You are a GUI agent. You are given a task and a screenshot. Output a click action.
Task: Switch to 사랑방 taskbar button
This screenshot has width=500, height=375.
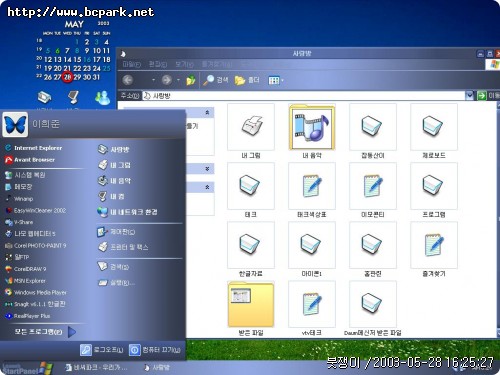click(x=157, y=368)
